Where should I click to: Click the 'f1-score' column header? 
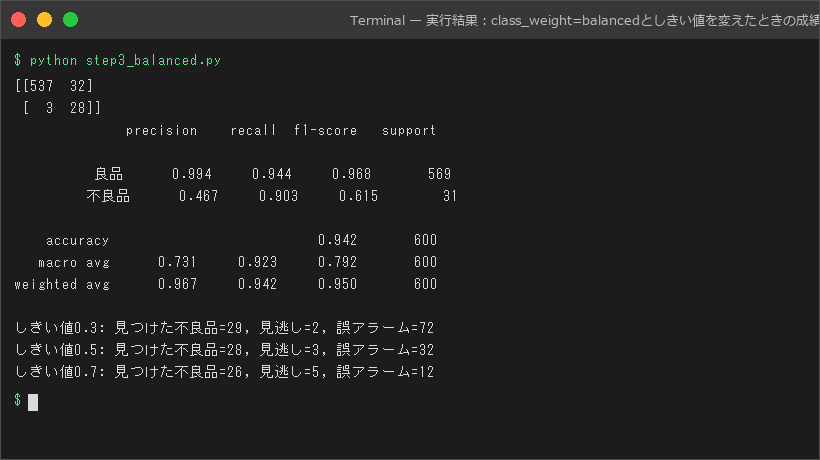click(x=325, y=130)
